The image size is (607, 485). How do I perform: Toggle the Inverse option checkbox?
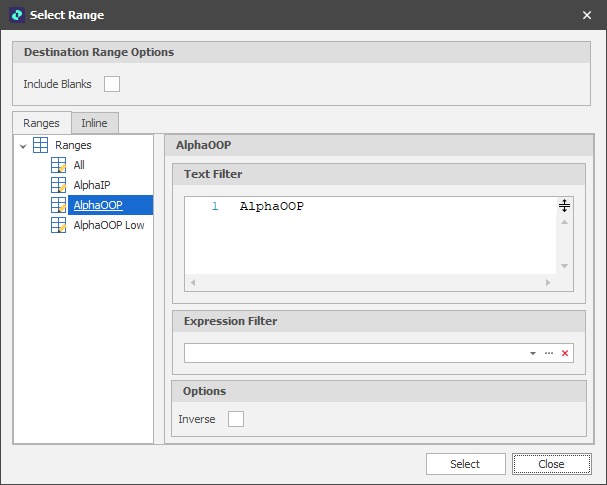click(x=236, y=419)
